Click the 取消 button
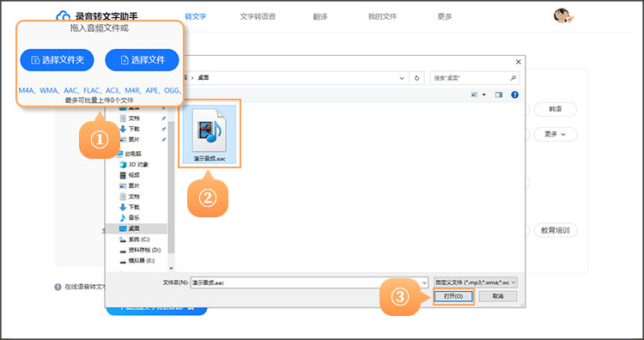Viewport: 644px width, 340px height. (x=498, y=296)
